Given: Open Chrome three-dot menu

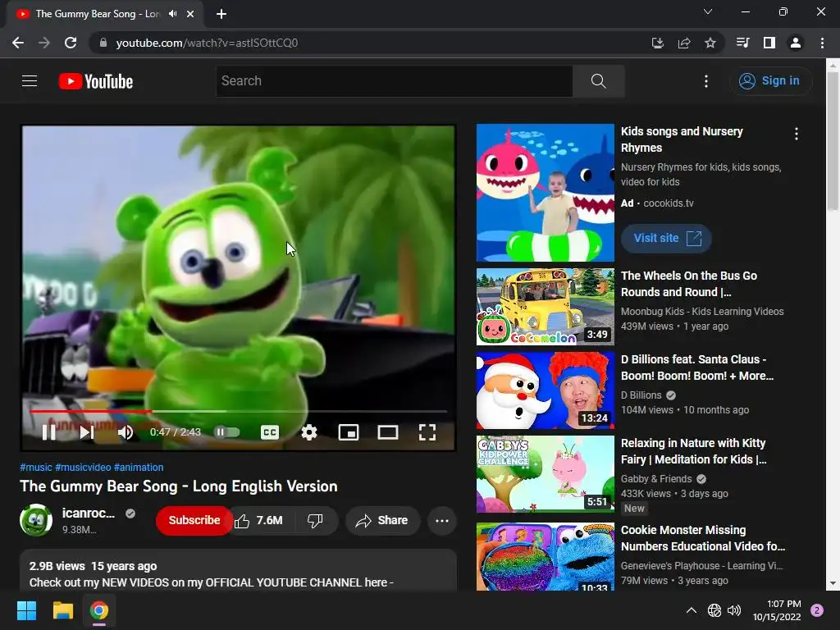Looking at the screenshot, I should pyautogui.click(x=822, y=43).
